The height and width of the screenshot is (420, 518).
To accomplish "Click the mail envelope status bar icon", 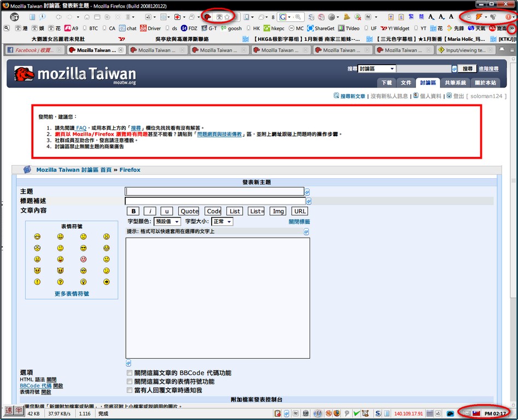I will (467, 413).
